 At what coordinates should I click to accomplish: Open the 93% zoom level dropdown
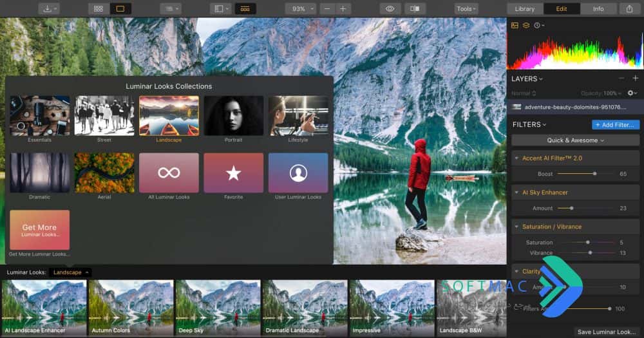coord(301,8)
